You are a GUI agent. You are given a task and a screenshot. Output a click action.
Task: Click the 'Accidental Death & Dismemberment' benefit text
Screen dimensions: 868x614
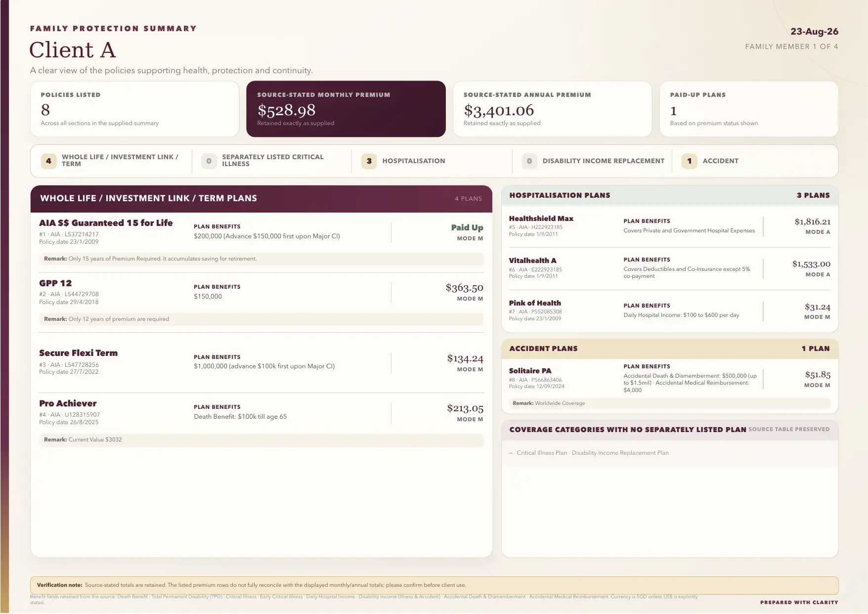point(690,383)
